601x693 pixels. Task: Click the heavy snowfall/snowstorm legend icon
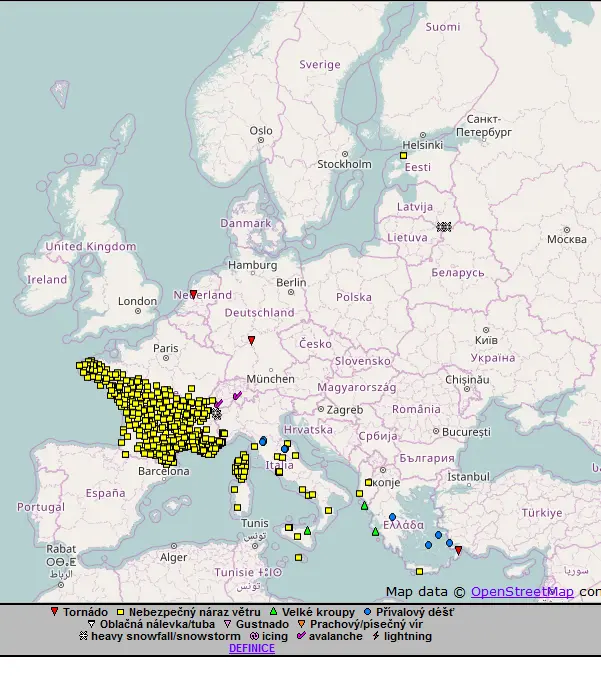[83, 636]
